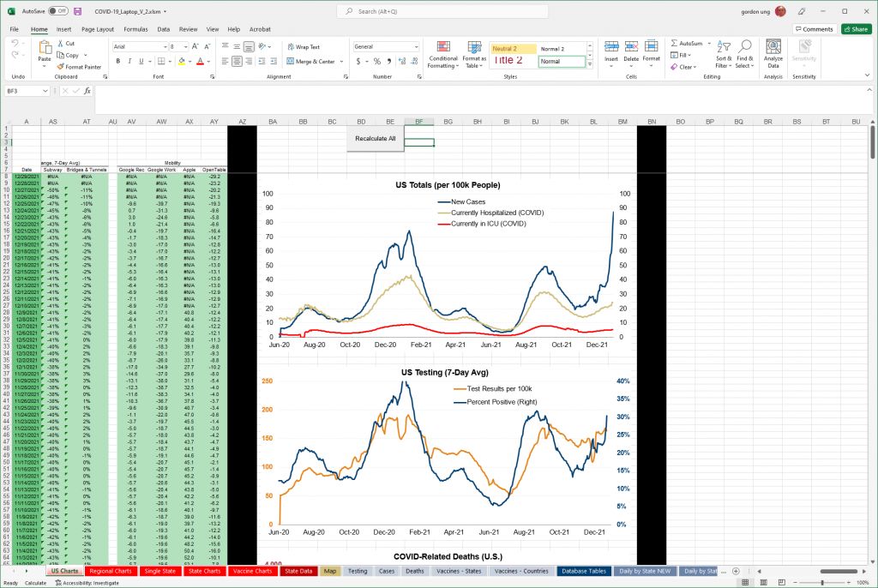878x588 pixels.
Task: Enable Wrap Text
Action: (307, 47)
